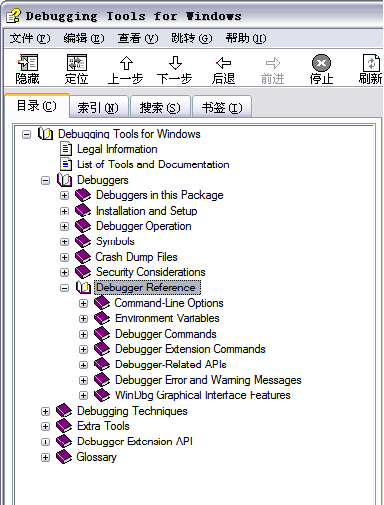Screen dimensions: 384x505
Task: Click the Symbols book icon
Action: (x=83, y=241)
